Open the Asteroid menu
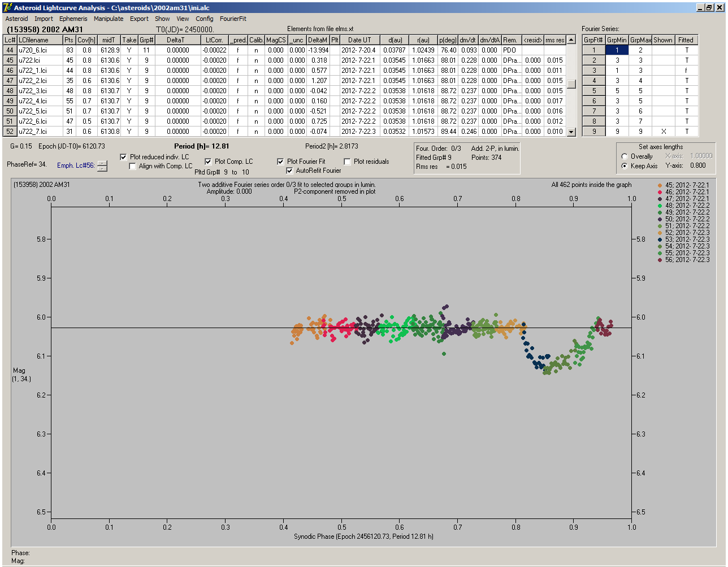This screenshot has width=728, height=567. 16,19
